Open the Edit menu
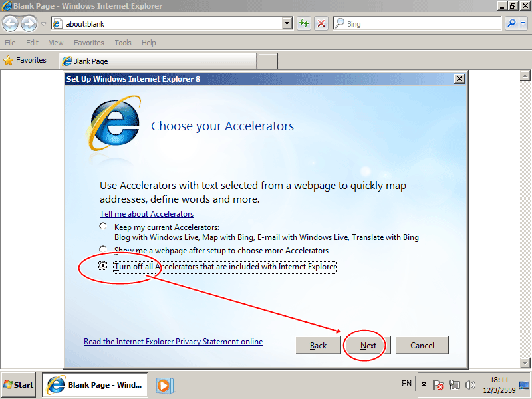This screenshot has width=532, height=399. click(32, 43)
